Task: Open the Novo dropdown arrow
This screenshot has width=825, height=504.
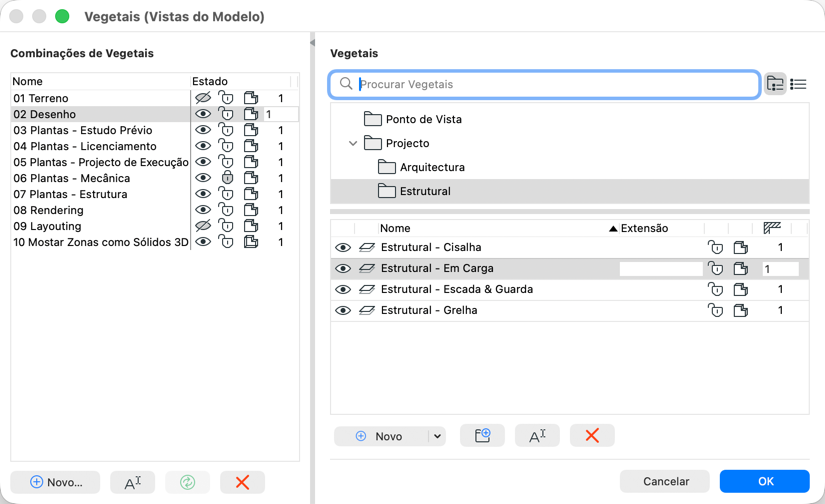Action: tap(437, 436)
